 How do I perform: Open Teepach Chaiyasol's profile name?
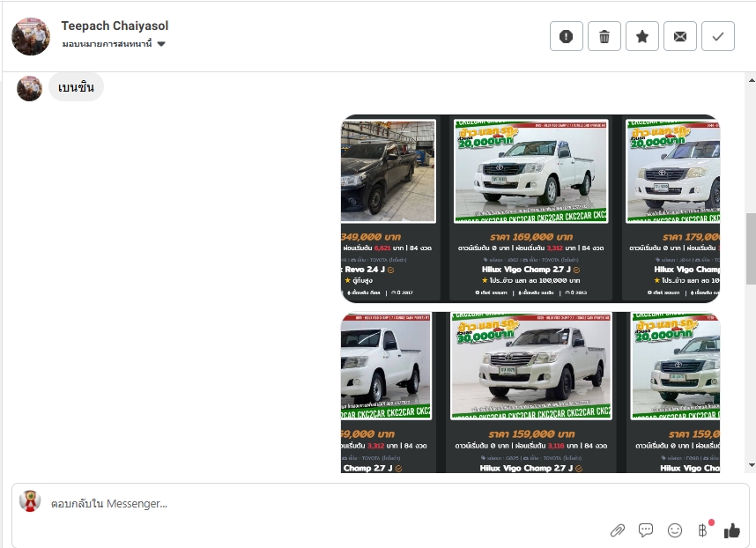[x=115, y=26]
